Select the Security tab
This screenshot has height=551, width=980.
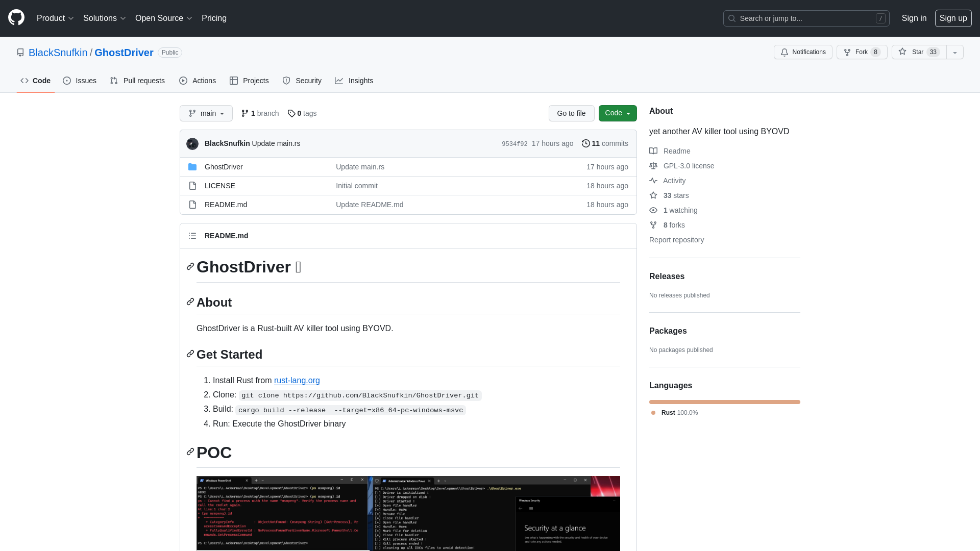click(x=302, y=81)
